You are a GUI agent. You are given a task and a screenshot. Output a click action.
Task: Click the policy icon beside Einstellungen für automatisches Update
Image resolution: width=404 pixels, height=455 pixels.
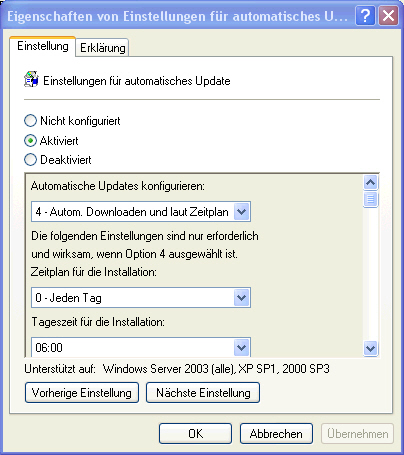(31, 79)
